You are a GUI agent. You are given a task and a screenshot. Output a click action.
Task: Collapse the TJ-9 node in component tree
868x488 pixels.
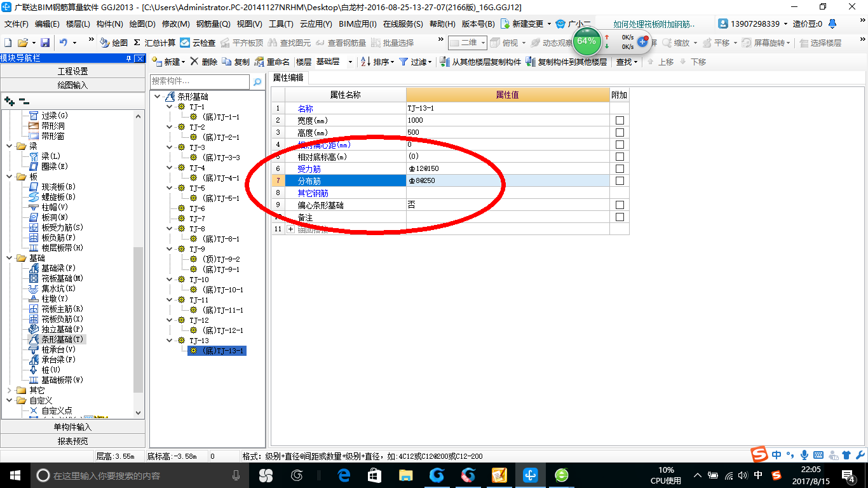pyautogui.click(x=169, y=249)
